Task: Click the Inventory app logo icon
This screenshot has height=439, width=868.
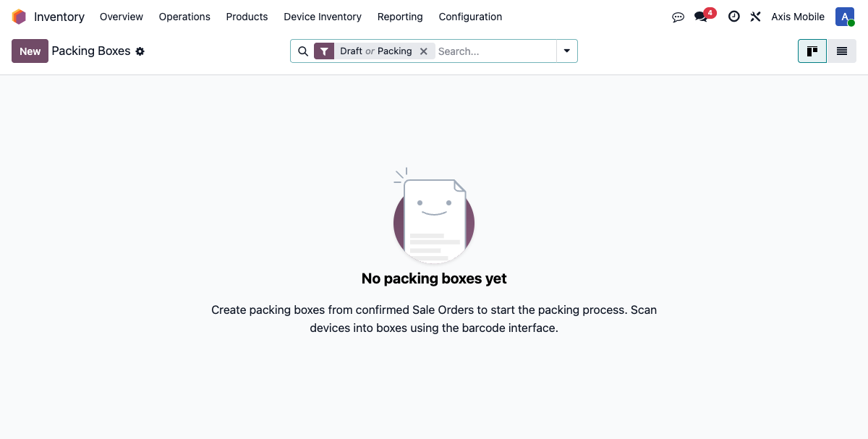Action: coord(19,17)
